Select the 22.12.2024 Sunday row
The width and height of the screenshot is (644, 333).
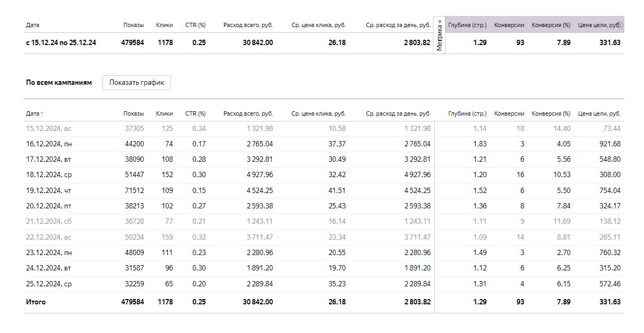pyautogui.click(x=48, y=237)
